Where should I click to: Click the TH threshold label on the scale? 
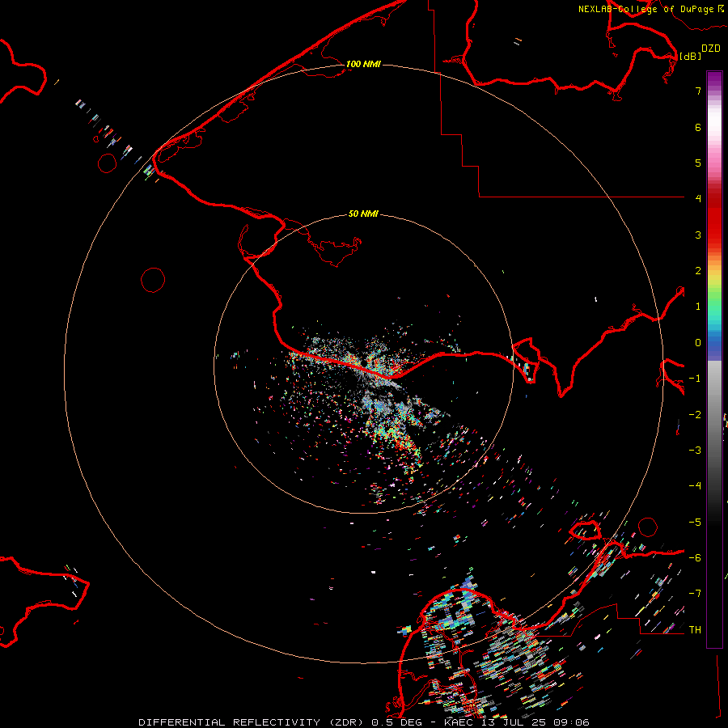click(x=695, y=630)
